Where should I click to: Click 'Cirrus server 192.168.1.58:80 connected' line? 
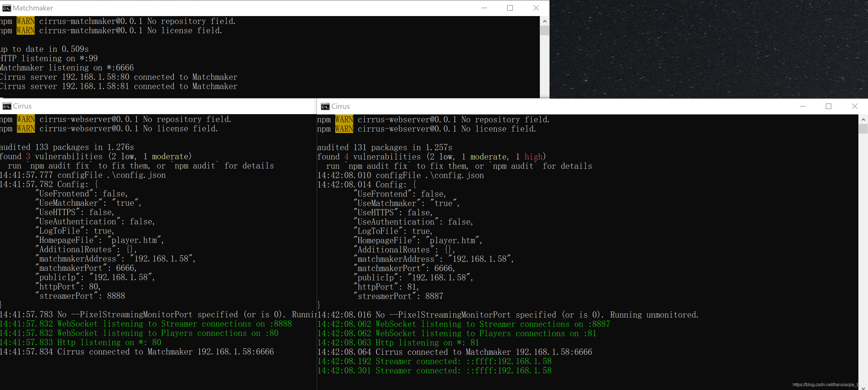point(119,77)
